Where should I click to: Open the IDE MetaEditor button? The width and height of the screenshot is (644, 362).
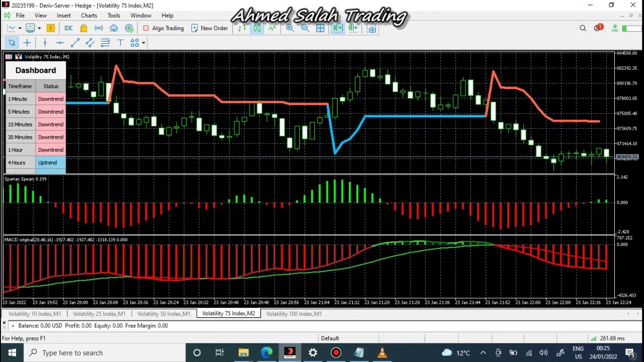pyautogui.click(x=68, y=28)
